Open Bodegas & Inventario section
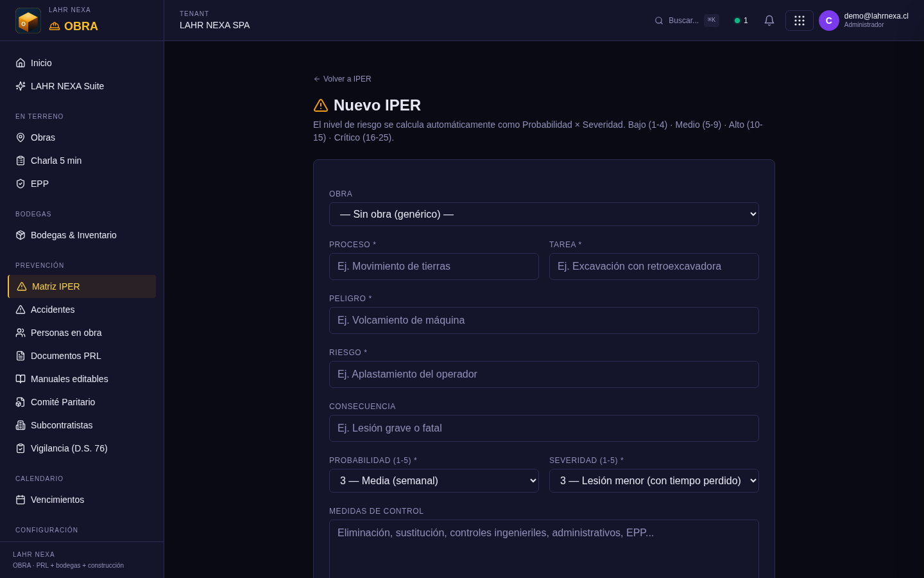This screenshot has width=924, height=578. coord(81,235)
